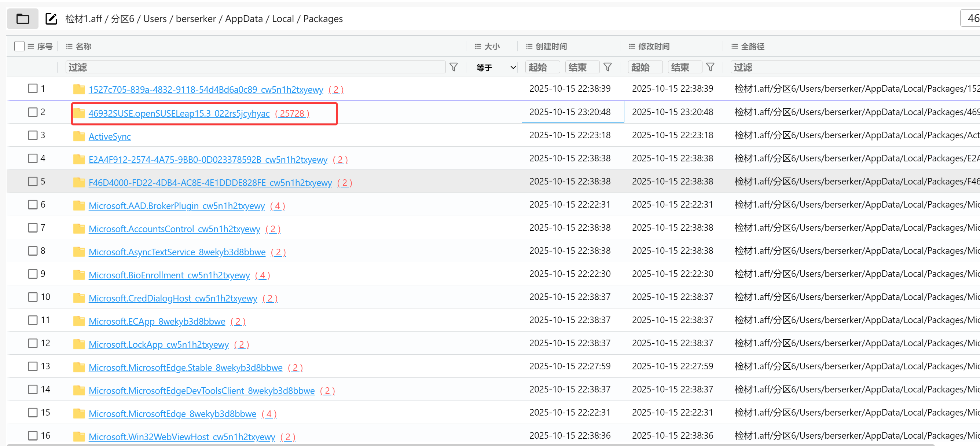Click the 大小 column menu icon
The width and height of the screenshot is (980, 446).
(x=478, y=47)
